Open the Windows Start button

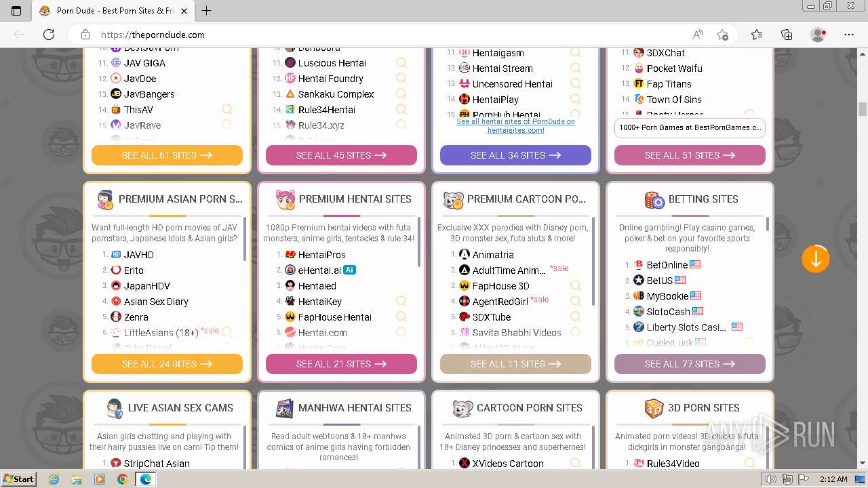(18, 479)
